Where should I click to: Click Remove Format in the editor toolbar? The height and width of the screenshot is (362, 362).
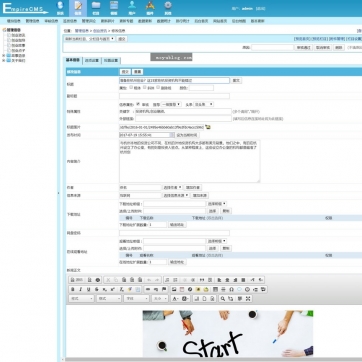pos(121,289)
